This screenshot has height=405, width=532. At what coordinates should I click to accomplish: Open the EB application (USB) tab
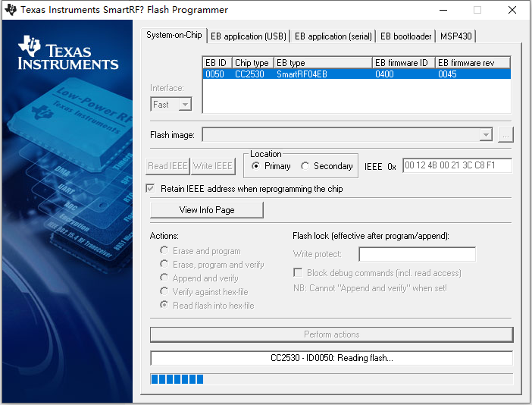pos(249,36)
